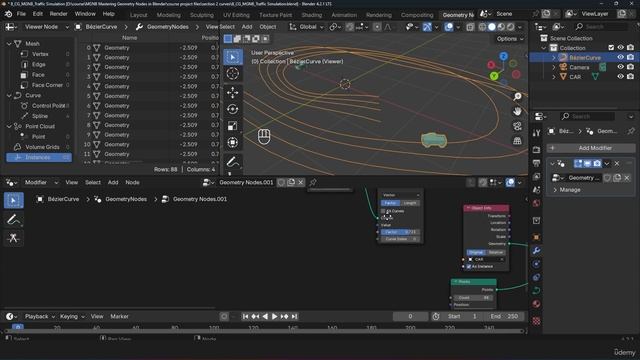Screen dimensions: 640x360
Task: Select Original option in Object Info node
Action: click(476, 252)
